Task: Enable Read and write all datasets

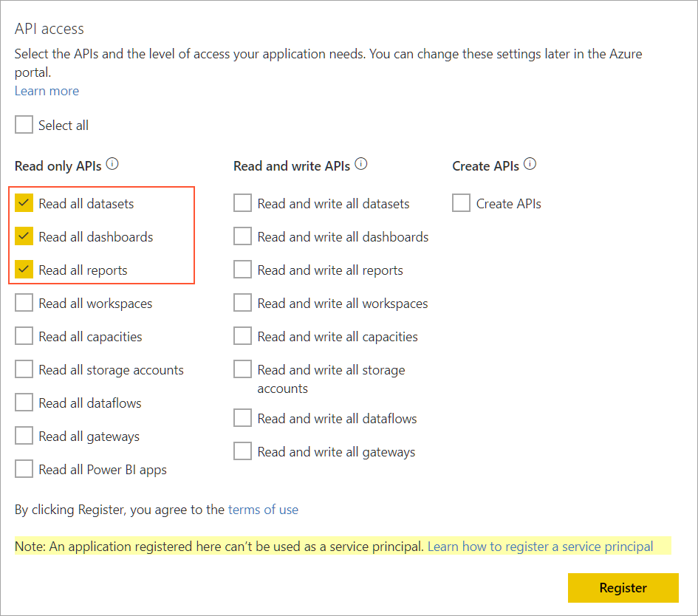Action: [x=243, y=203]
